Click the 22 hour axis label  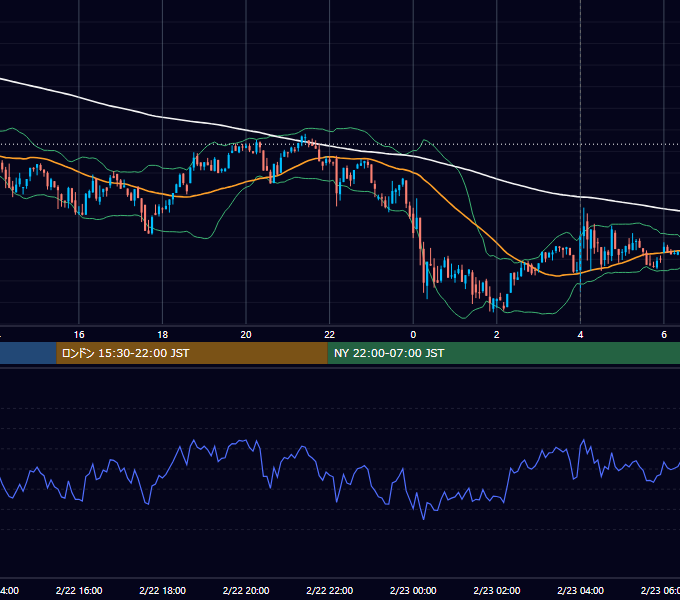330,335
